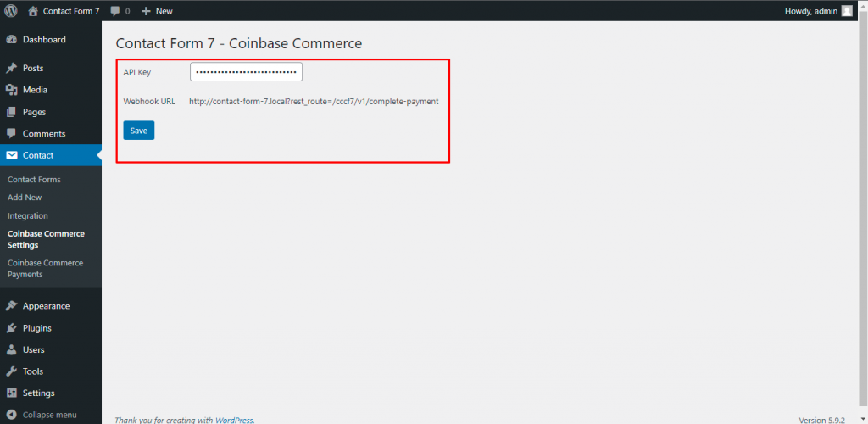Open the Howdy, admin account menu
This screenshot has width=868, height=424.
[x=811, y=11]
